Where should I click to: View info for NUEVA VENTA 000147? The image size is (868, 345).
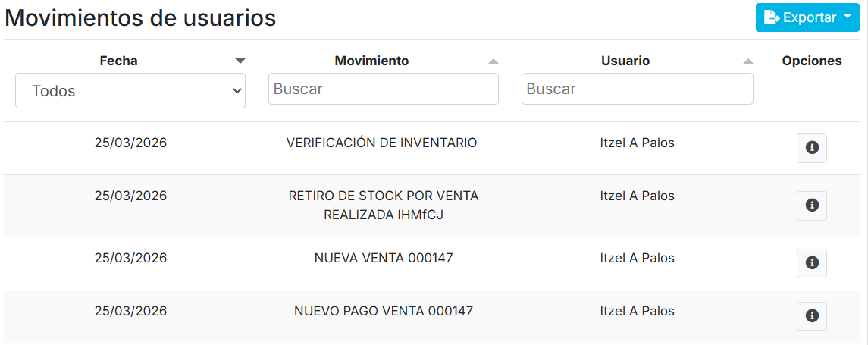(811, 263)
